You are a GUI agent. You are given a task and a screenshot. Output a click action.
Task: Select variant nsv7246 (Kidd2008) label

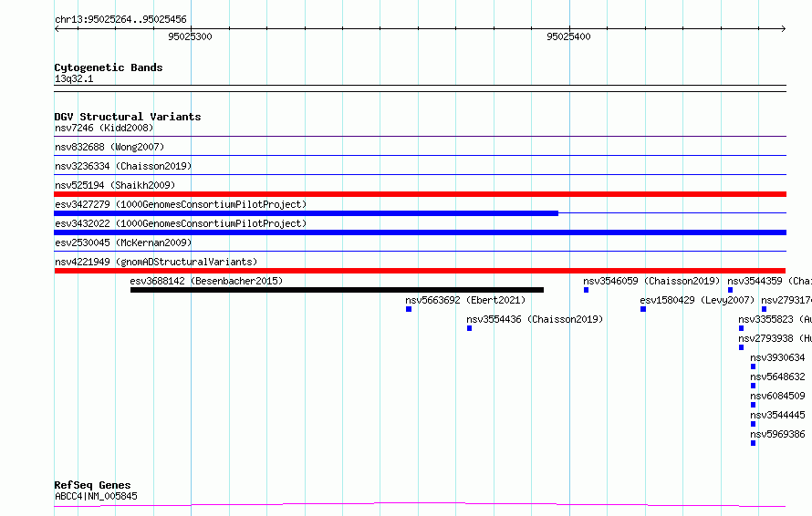[x=104, y=128]
